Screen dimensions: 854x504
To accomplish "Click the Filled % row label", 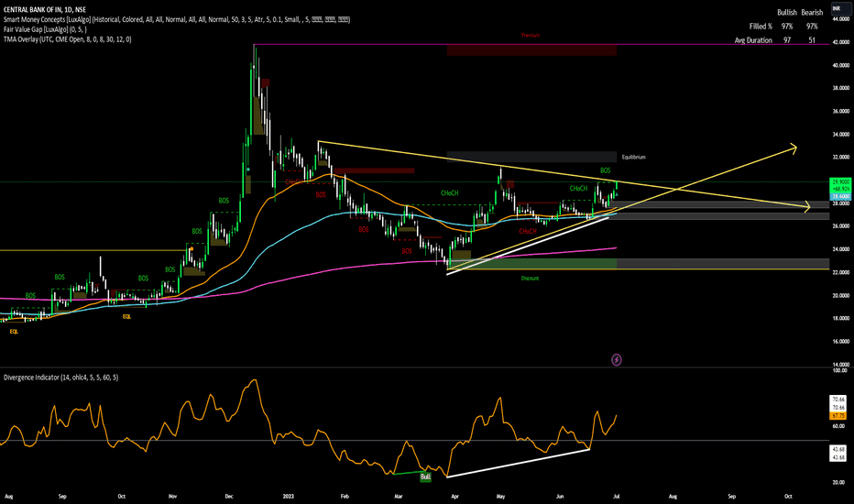I will 761,27.
